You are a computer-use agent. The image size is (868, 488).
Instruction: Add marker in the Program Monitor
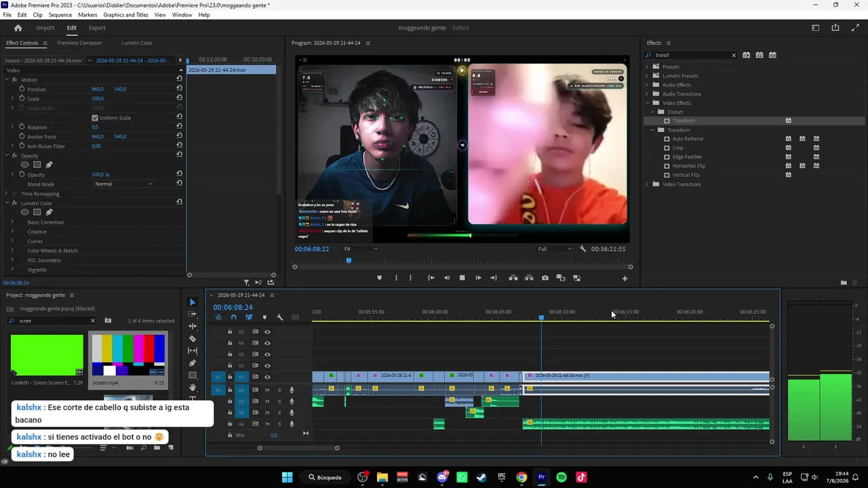pyautogui.click(x=379, y=278)
